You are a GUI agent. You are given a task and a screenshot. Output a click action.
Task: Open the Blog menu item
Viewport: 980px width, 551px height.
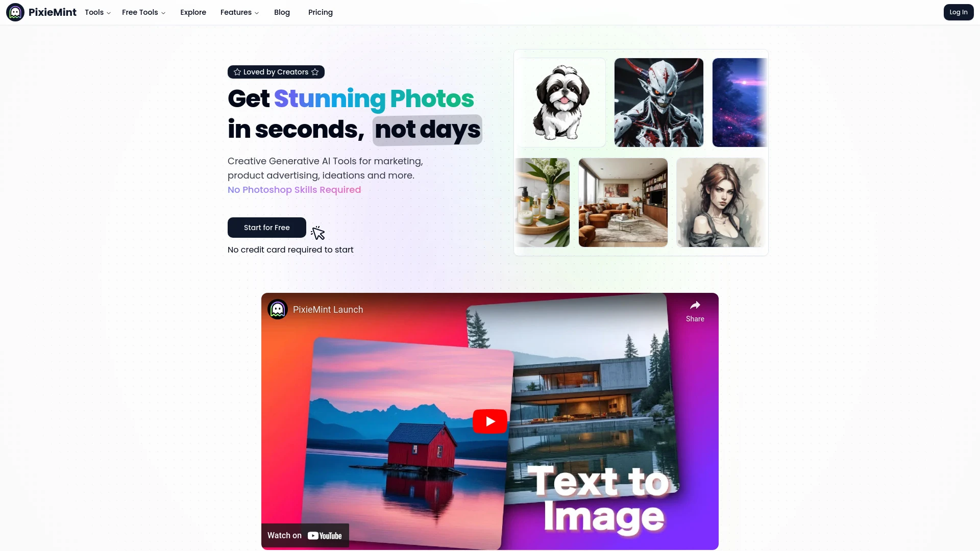[282, 12]
